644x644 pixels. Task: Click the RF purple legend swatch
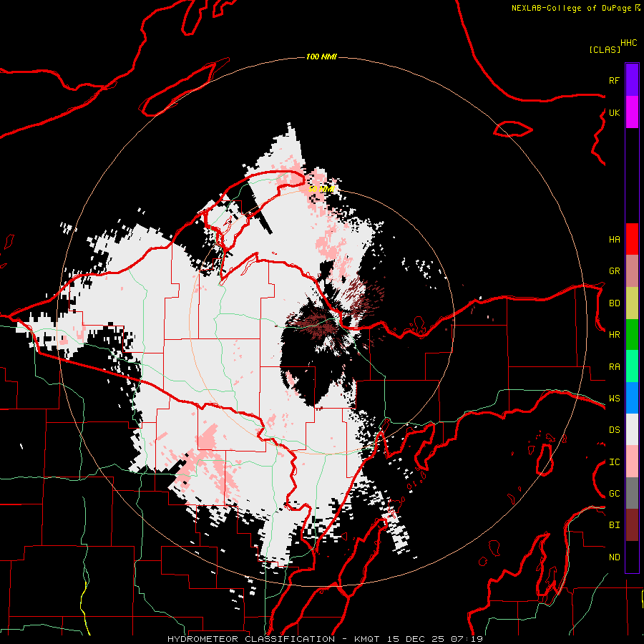[x=632, y=80]
